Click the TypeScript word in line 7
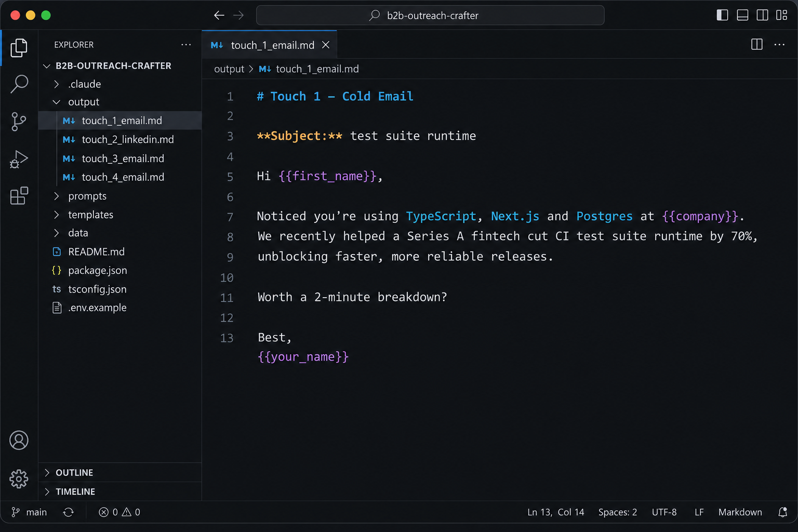The image size is (798, 532). pos(441,216)
